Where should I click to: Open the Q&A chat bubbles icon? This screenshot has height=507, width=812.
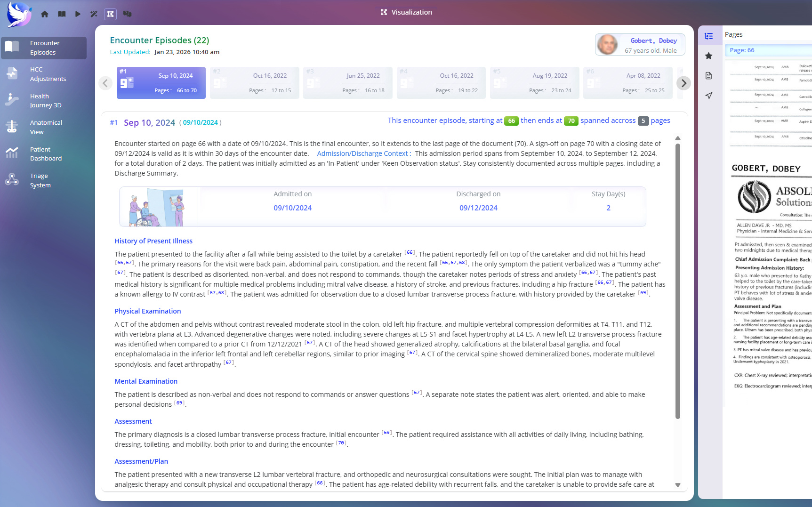[127, 14]
